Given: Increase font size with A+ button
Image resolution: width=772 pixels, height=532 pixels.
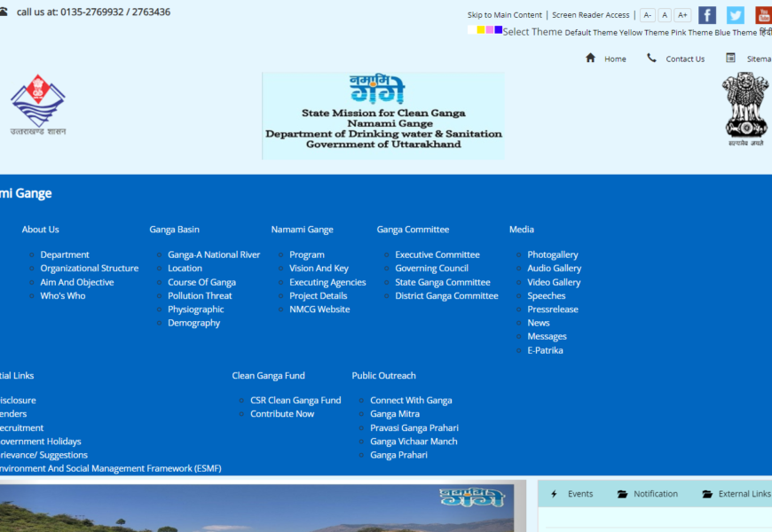Looking at the screenshot, I should [x=682, y=15].
